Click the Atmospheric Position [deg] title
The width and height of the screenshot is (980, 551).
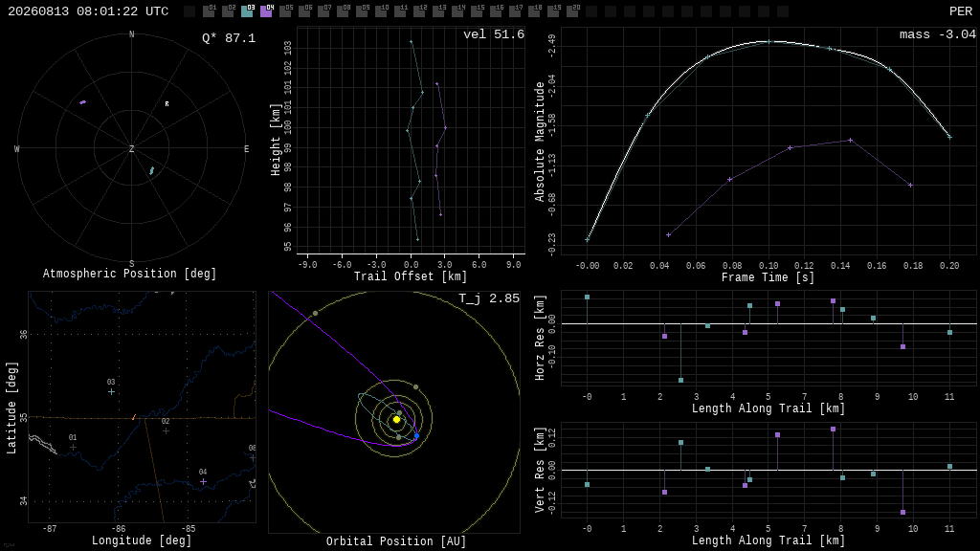pyautogui.click(x=129, y=274)
